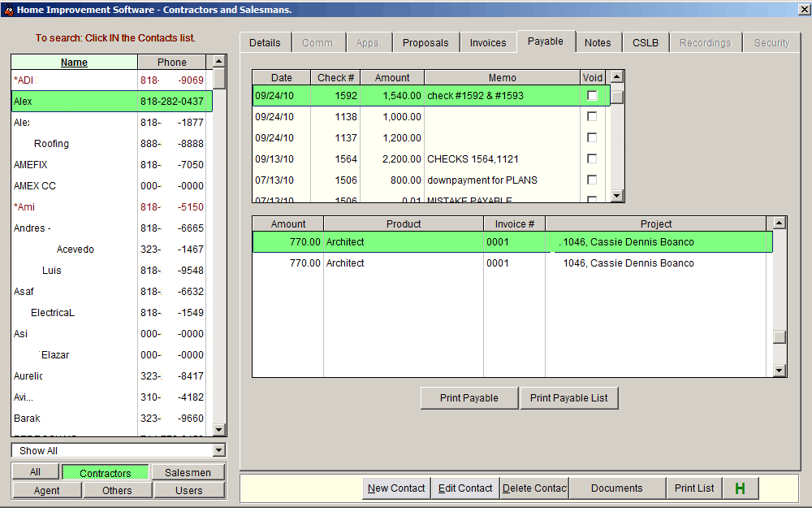Click the Print Payable List button
Image resolution: width=812 pixels, height=512 pixels.
point(568,398)
